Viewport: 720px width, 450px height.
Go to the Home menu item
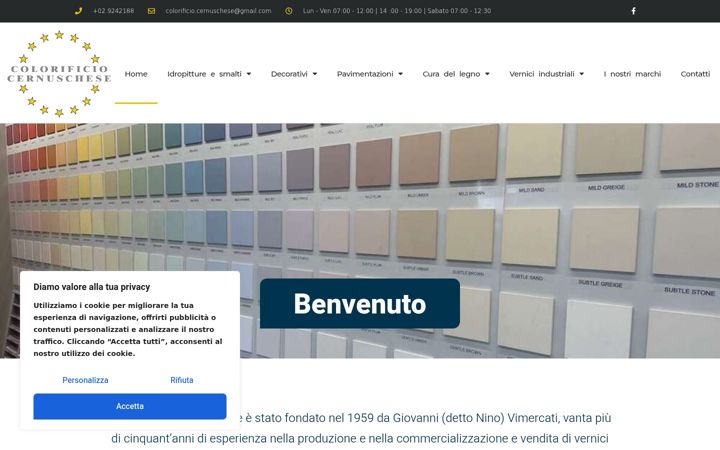[x=136, y=74]
